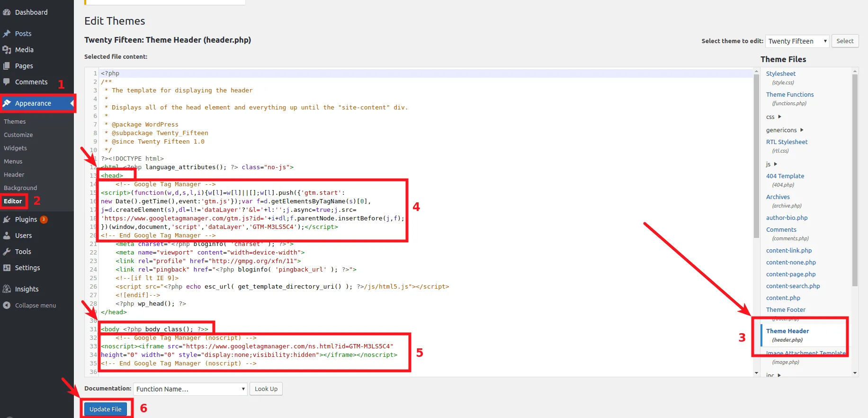Open Theme Functions file link
This screenshot has height=418, width=868.
[790, 95]
